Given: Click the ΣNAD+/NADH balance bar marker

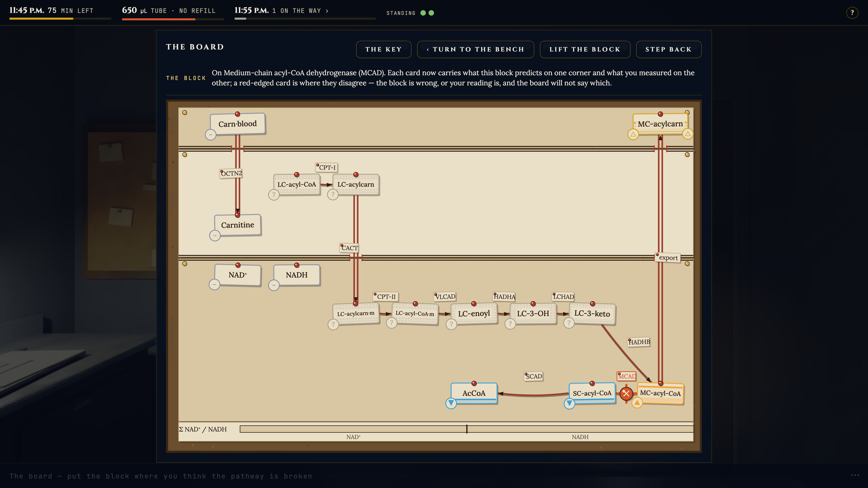Looking at the screenshot, I should [x=467, y=429].
